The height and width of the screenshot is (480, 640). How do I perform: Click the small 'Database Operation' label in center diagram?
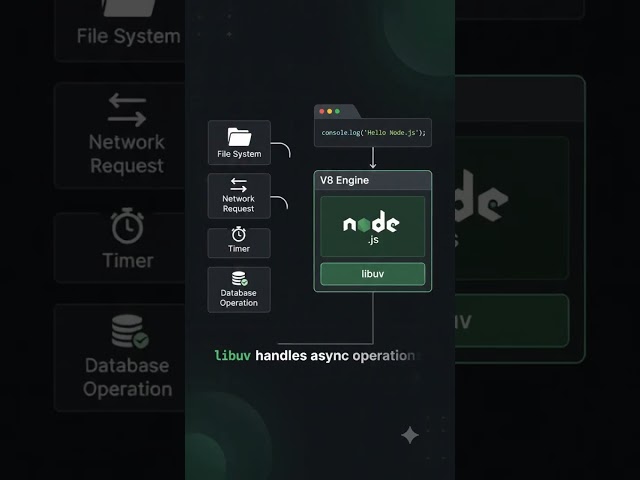pos(239,298)
